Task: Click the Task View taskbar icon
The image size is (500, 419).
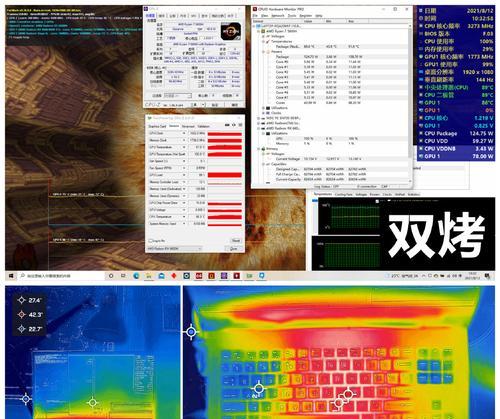Action: click(x=123, y=276)
